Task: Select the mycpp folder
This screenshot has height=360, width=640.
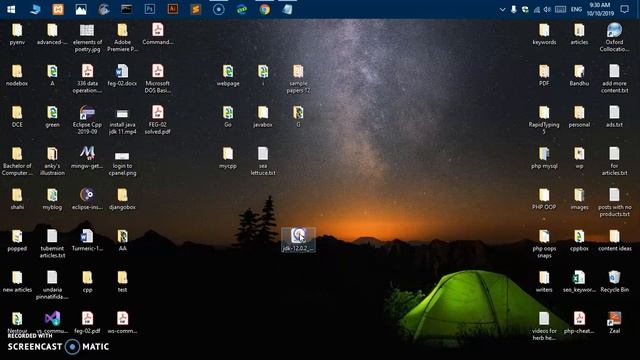Action: pos(228,158)
